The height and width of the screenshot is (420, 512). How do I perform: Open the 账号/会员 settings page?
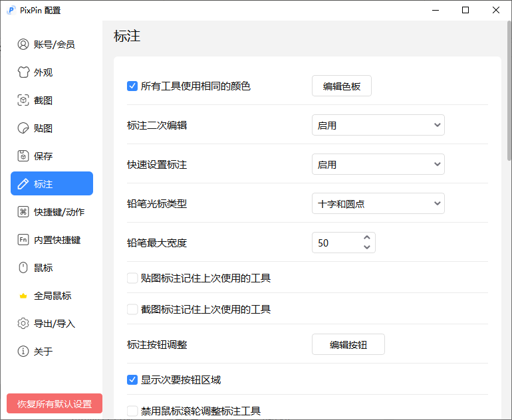pyautogui.click(x=52, y=45)
